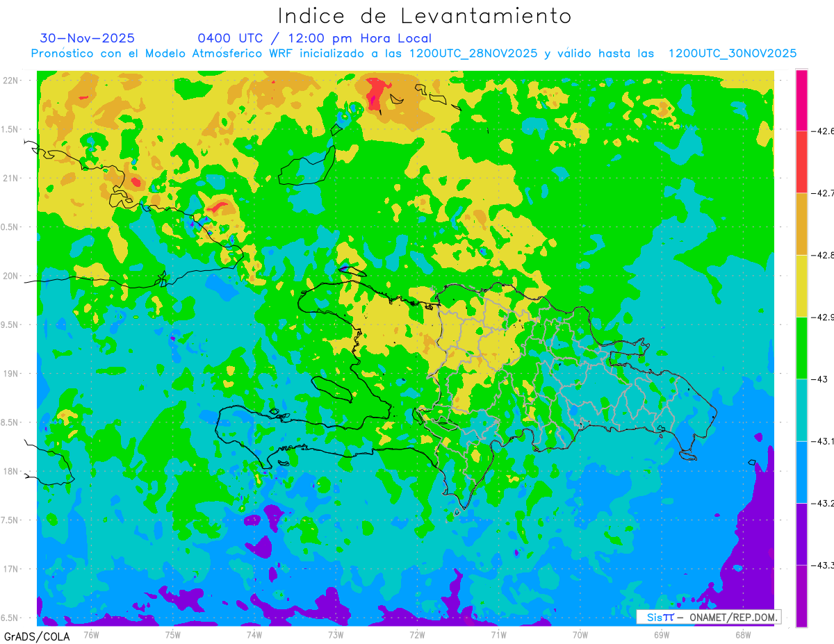Click the 18N latitude label
The height and width of the screenshot is (644, 834).
(x=12, y=471)
